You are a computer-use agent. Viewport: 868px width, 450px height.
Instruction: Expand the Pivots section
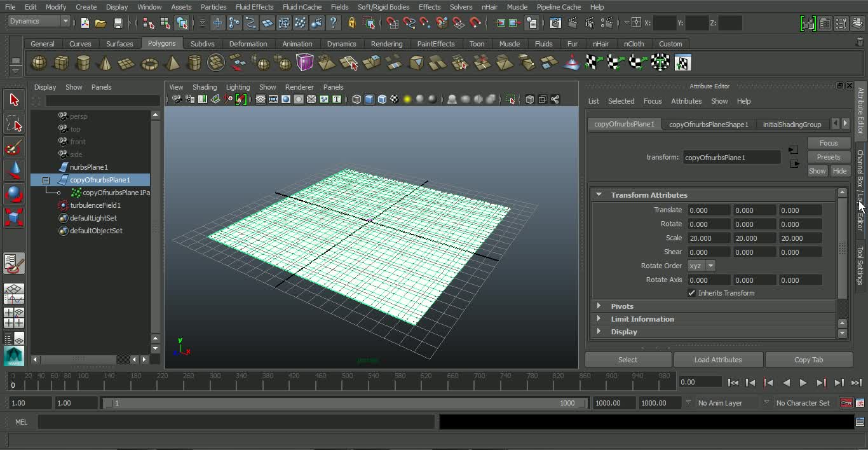tap(599, 306)
